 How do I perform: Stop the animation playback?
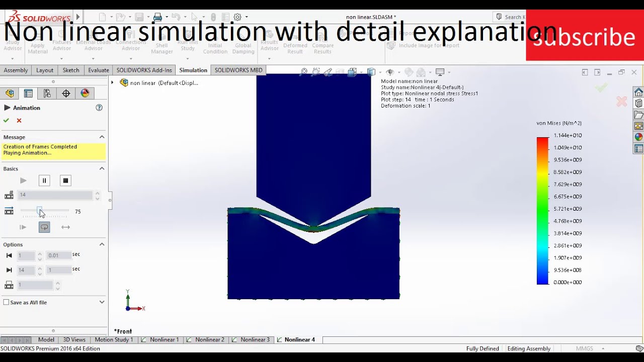[65, 180]
